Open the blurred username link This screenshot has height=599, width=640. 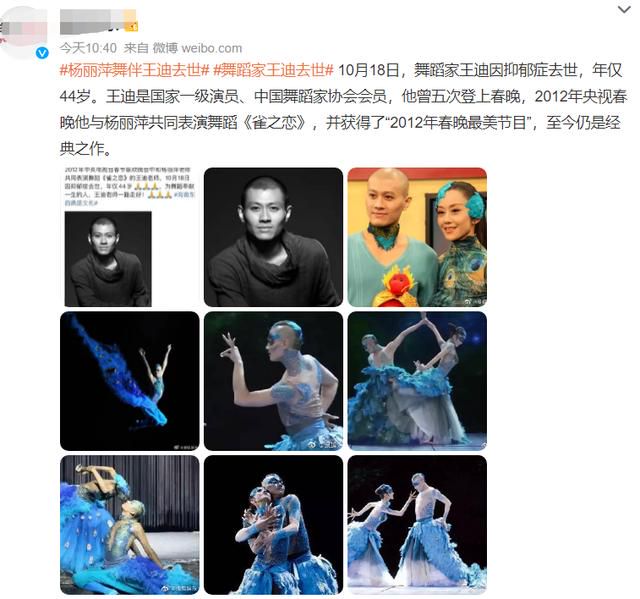point(91,22)
